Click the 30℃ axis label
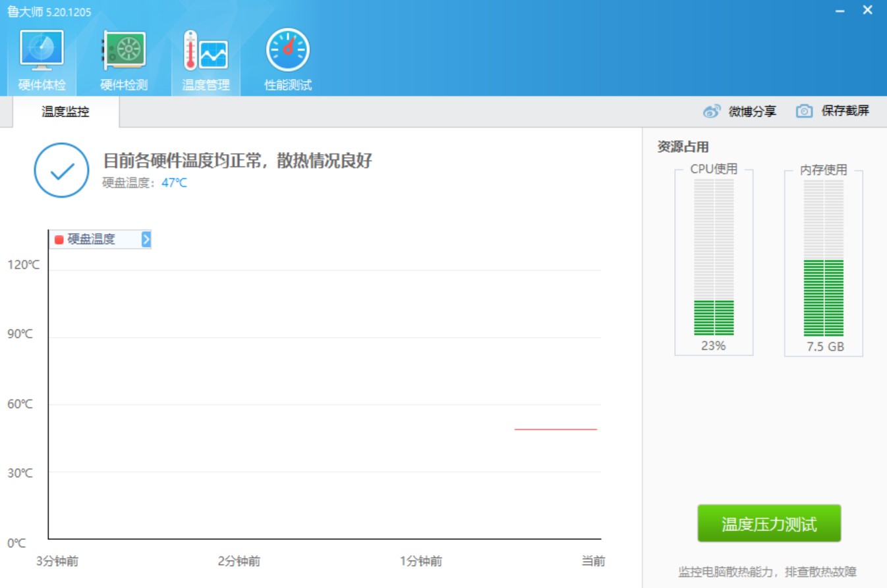Viewport: 887px width, 588px height. point(20,473)
